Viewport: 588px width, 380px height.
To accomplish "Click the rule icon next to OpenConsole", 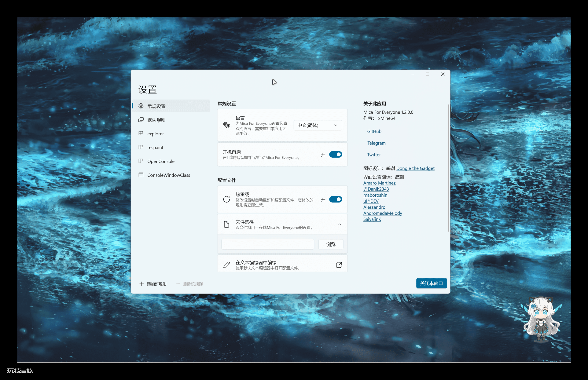I will 141,161.
